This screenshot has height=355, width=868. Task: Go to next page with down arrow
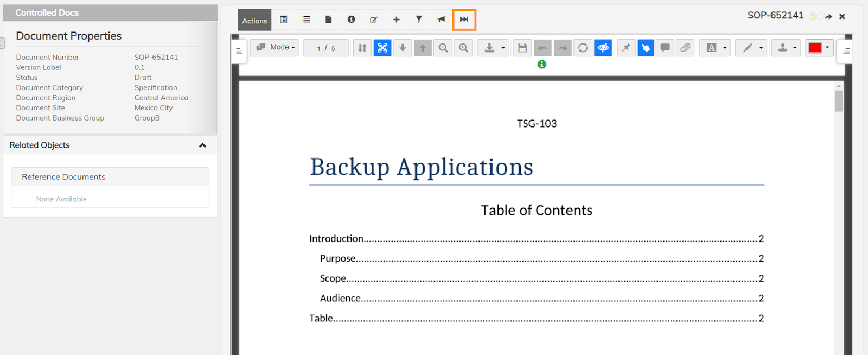click(403, 48)
